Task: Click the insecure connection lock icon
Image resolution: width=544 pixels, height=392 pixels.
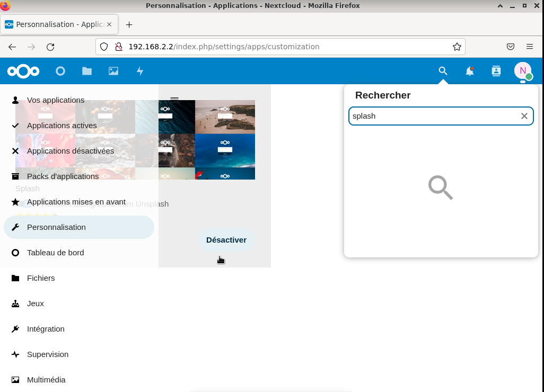Action: 119,47
